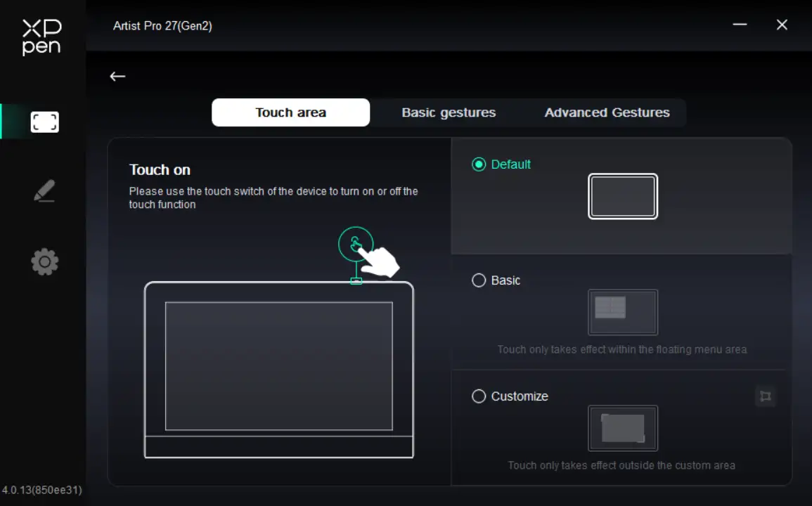Click the tablet screen diagram
The image size is (812, 506).
[x=278, y=365]
